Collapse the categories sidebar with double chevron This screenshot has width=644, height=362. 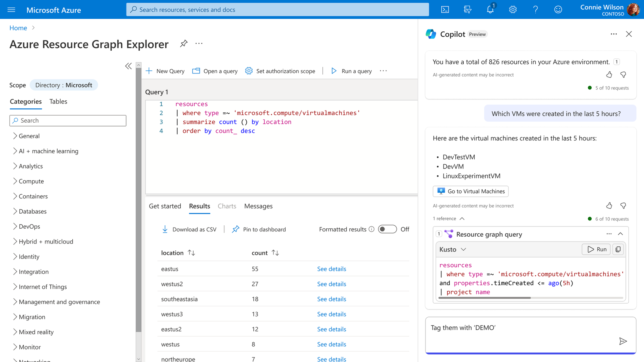pos(128,66)
